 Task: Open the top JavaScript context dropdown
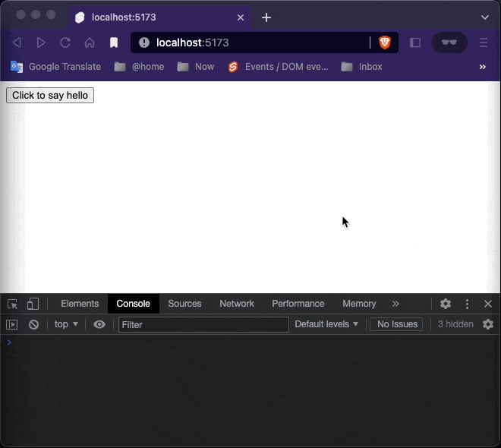coord(66,324)
